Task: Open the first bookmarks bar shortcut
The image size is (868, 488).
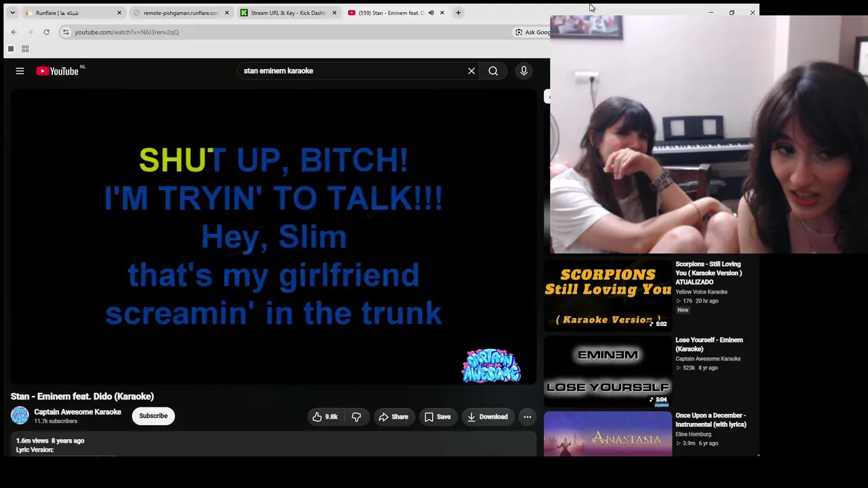Action: click(11, 49)
